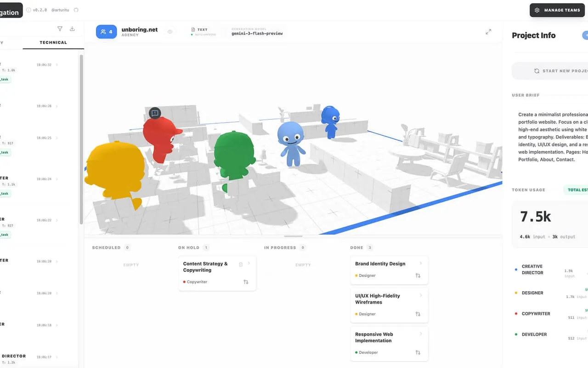Expand the log entry at 18:06:22
588x368 pixels.
pos(57,220)
